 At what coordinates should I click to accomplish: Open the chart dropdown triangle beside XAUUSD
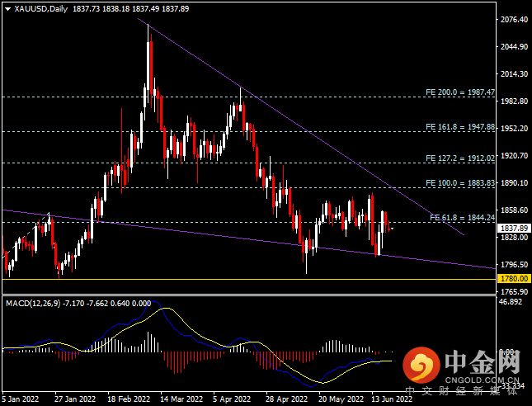(8, 10)
